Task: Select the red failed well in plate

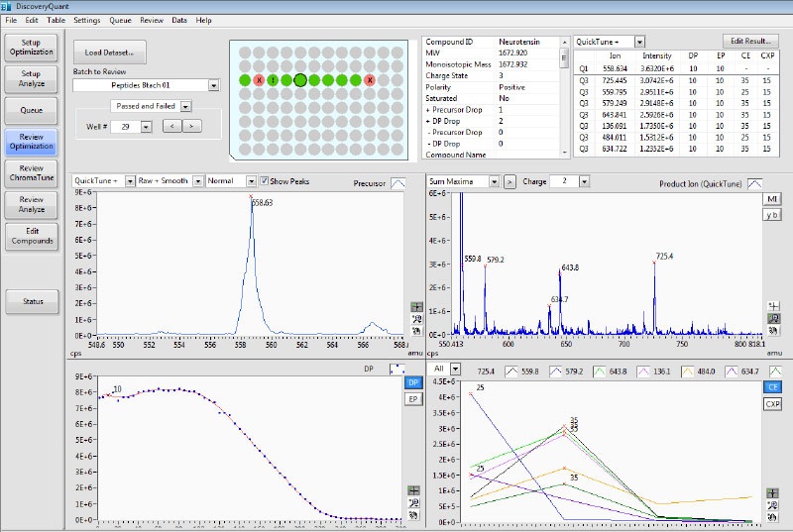Action: point(259,80)
